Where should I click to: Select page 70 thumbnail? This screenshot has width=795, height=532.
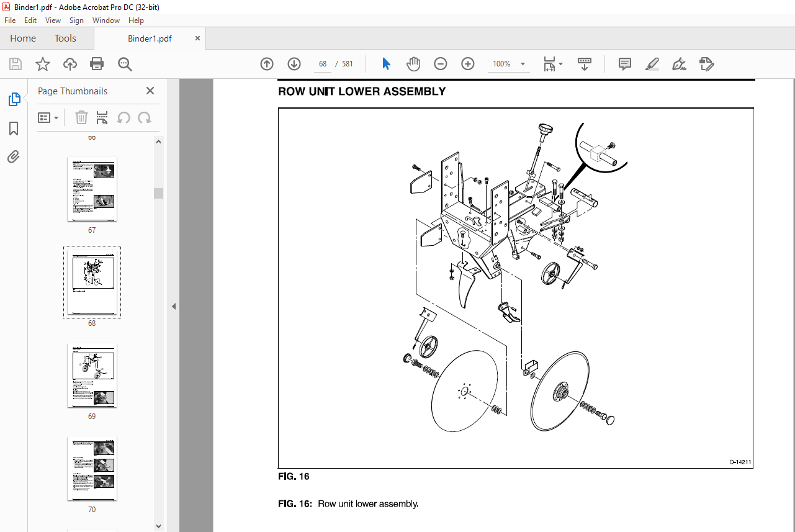92,469
